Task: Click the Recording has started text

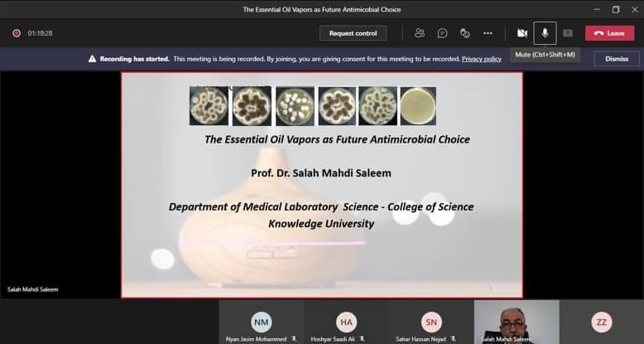Action: click(135, 59)
